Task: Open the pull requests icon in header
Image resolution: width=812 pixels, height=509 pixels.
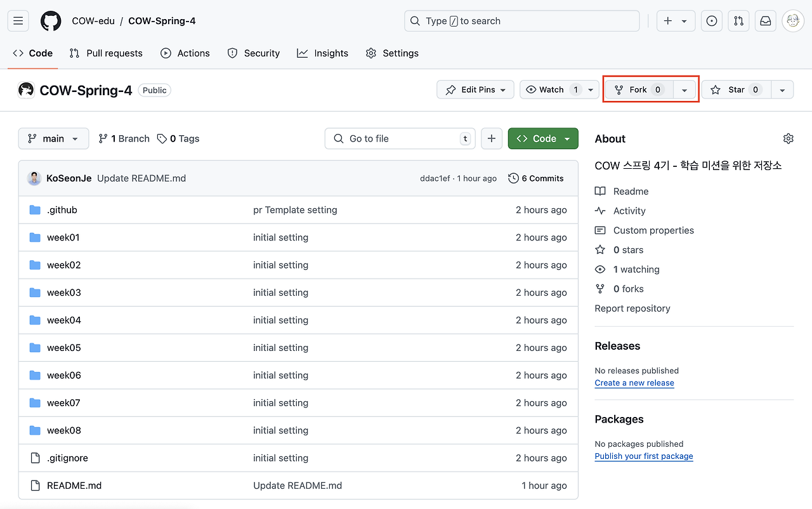Action: point(738,21)
